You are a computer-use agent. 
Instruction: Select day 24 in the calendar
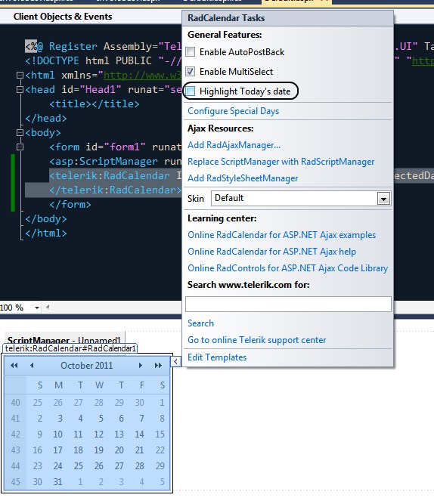click(x=58, y=466)
